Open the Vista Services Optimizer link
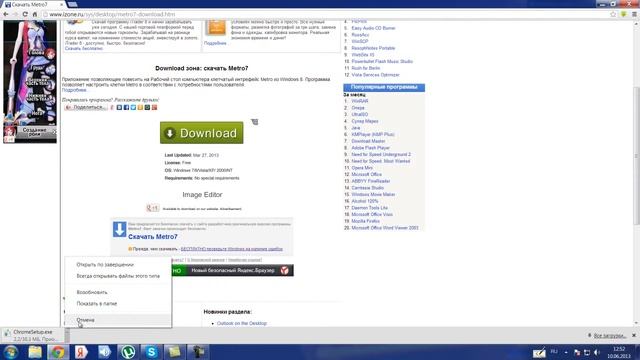 375,75
